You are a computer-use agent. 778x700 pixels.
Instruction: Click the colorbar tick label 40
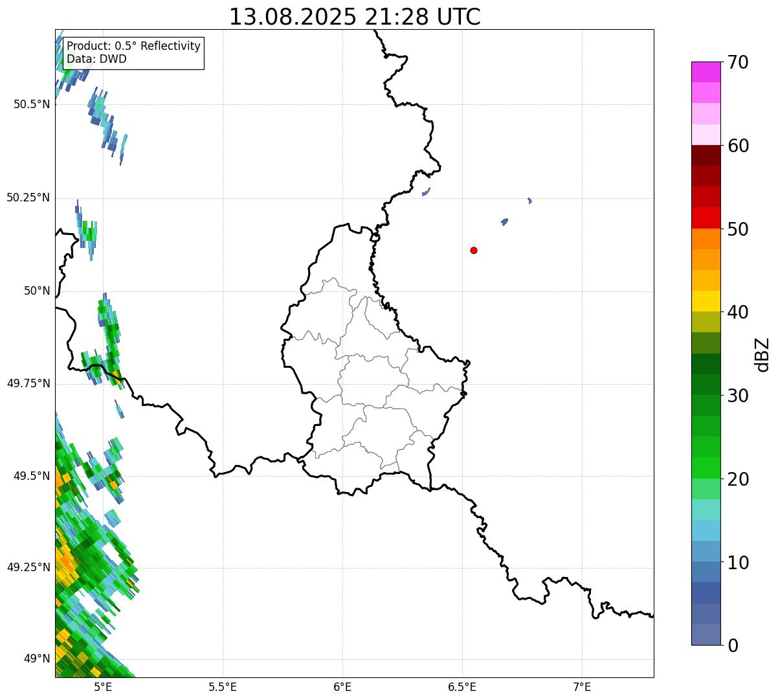[738, 312]
